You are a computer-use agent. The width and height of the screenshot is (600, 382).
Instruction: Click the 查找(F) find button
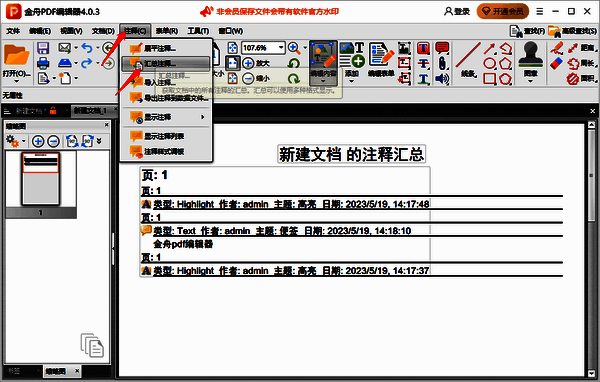coord(527,31)
